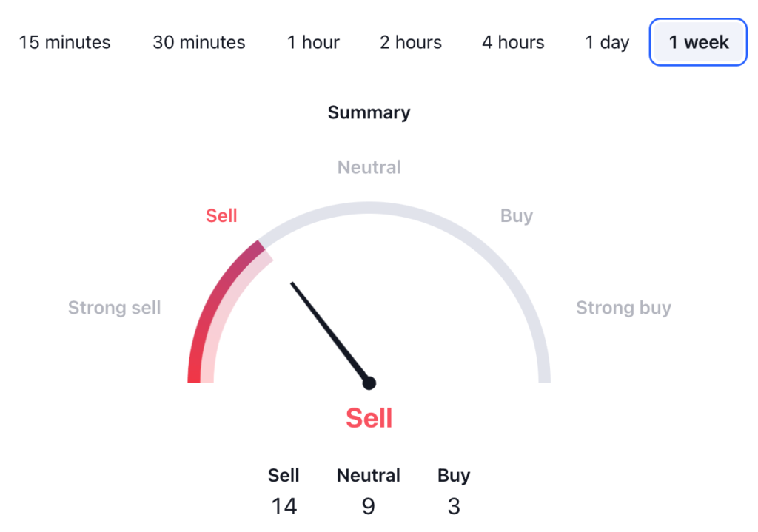Switch to the 30 minutes tab

(x=198, y=42)
